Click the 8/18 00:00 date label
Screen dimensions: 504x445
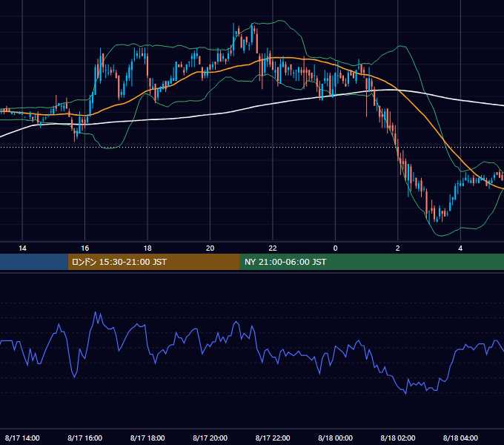335,438
